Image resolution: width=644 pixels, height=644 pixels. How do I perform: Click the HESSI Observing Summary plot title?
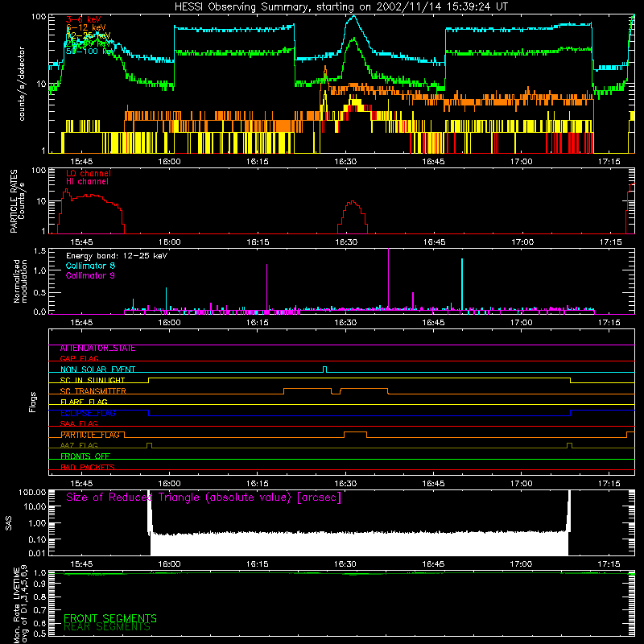click(x=341, y=7)
